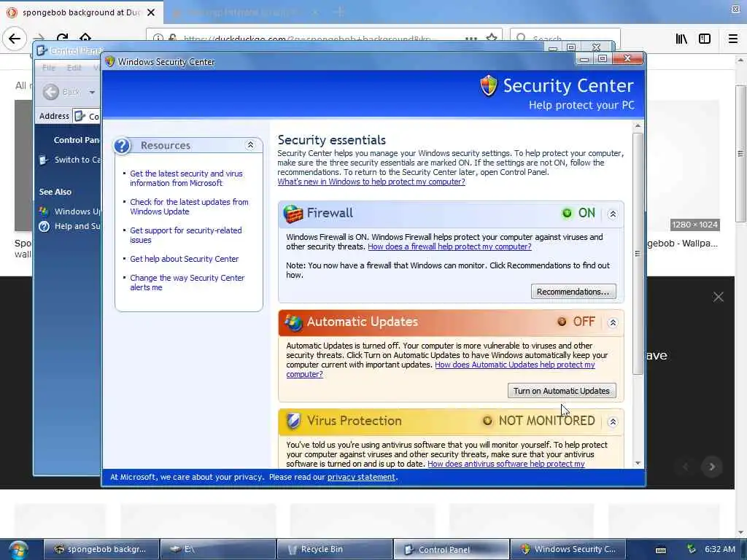Toggle the Firefox sidebar icon
Screen dimensions: 747x560
pos(705,39)
